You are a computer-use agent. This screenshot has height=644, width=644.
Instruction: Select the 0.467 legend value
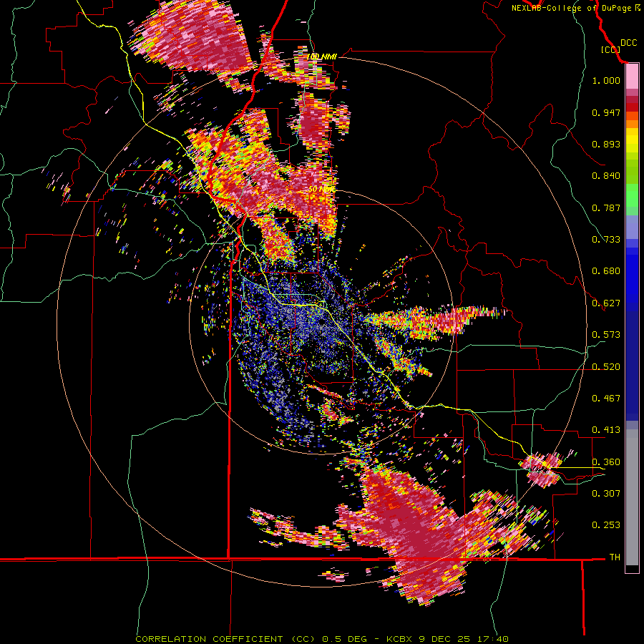[x=606, y=399]
